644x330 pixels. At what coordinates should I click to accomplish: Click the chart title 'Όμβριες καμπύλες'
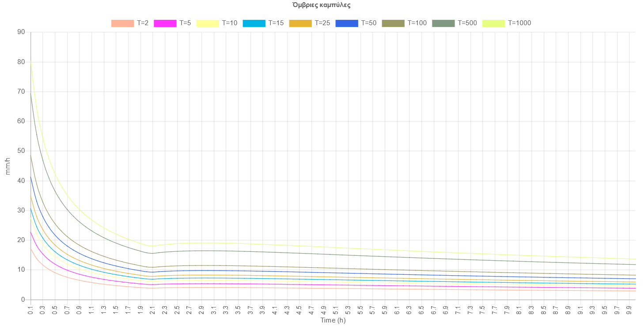click(322, 5)
